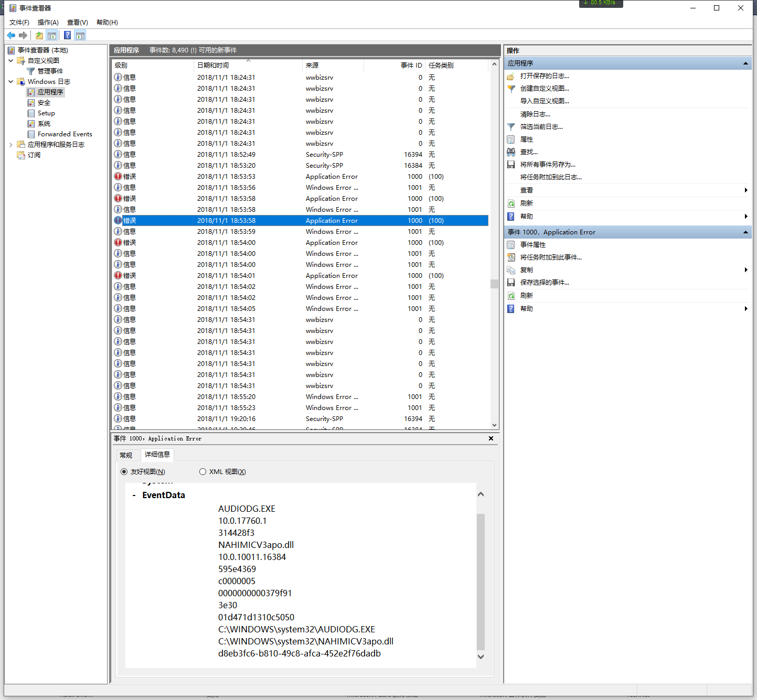Open the 查看(V) menu
The image size is (757, 700).
pyautogui.click(x=78, y=23)
